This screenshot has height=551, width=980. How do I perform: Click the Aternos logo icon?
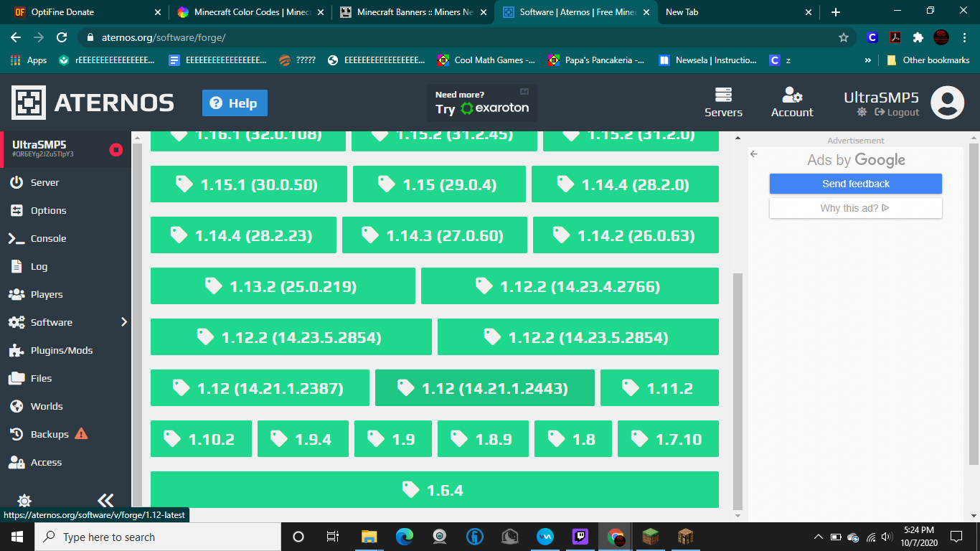[x=29, y=103]
